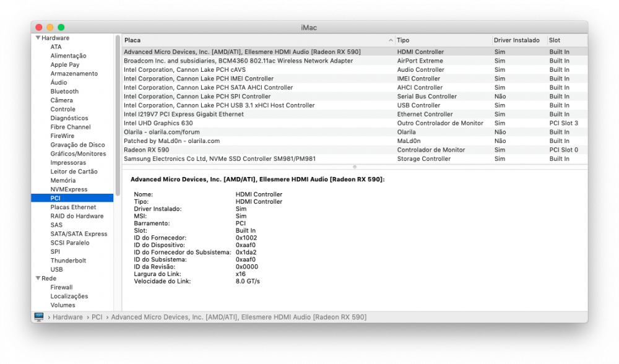Select the Samsung NVMe SSD Controller row
619x364 pixels.
(355, 158)
